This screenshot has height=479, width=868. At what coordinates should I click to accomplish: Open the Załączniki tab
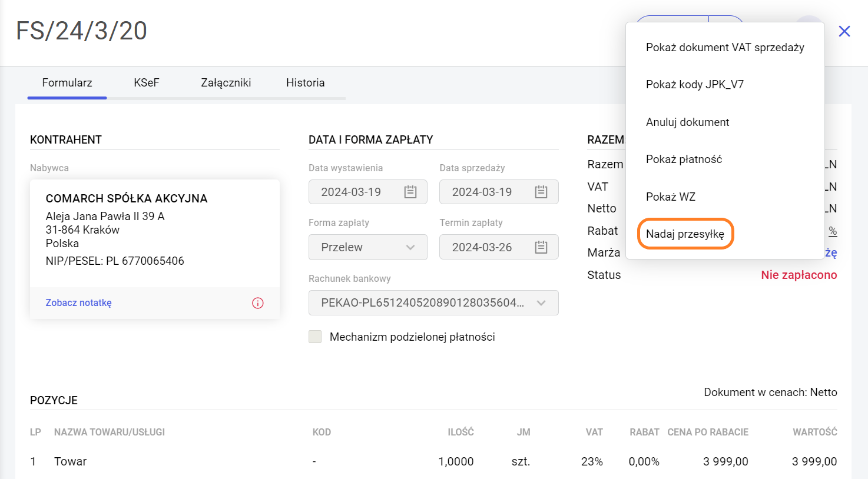226,83
